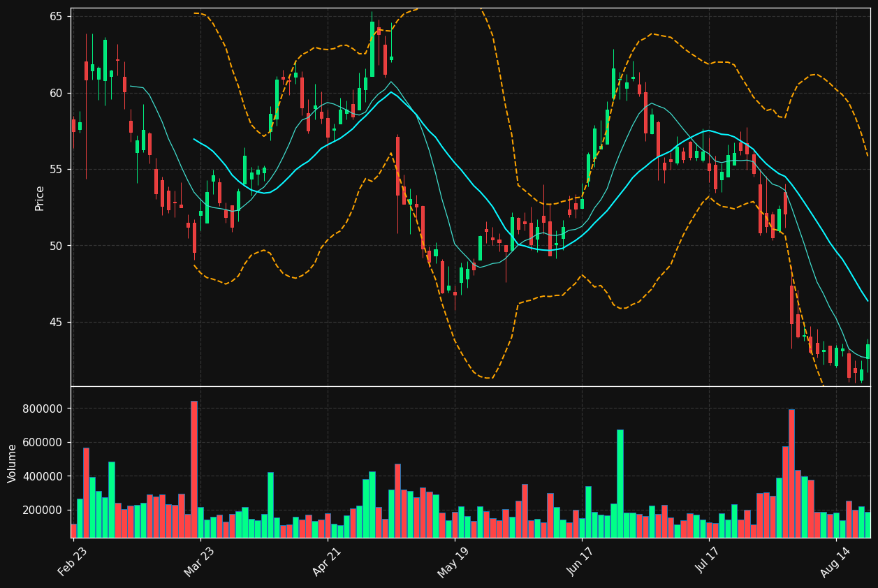878x588 pixels.
Task: Click the 200000 volume tick label
Action: click(43, 510)
